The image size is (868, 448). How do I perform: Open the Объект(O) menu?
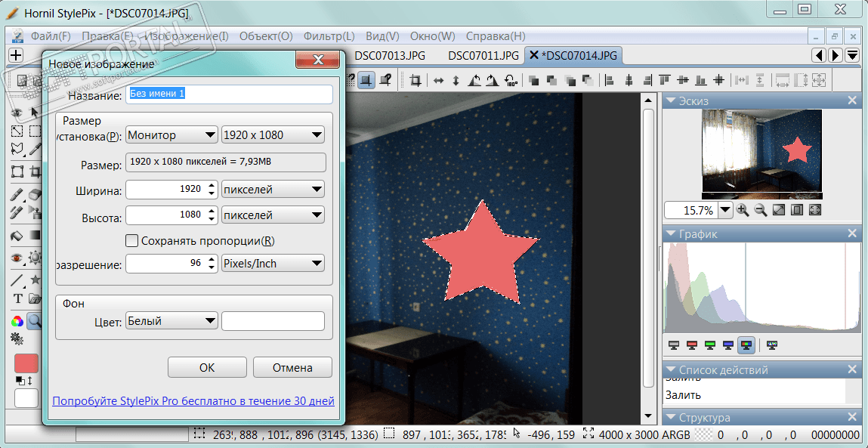pos(266,36)
